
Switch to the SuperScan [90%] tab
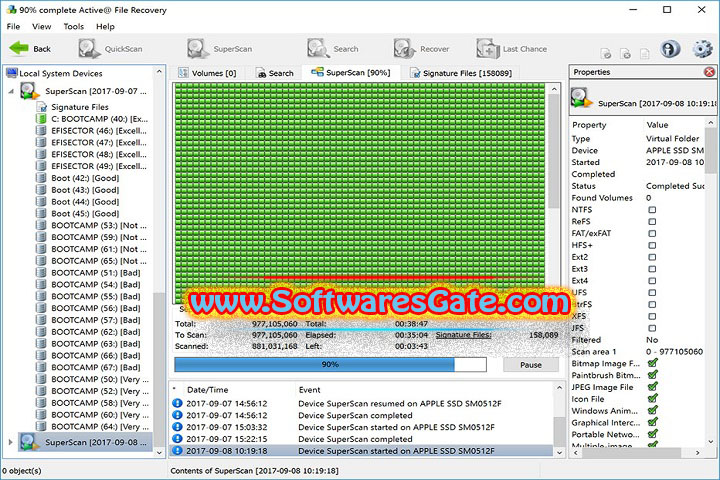(351, 73)
